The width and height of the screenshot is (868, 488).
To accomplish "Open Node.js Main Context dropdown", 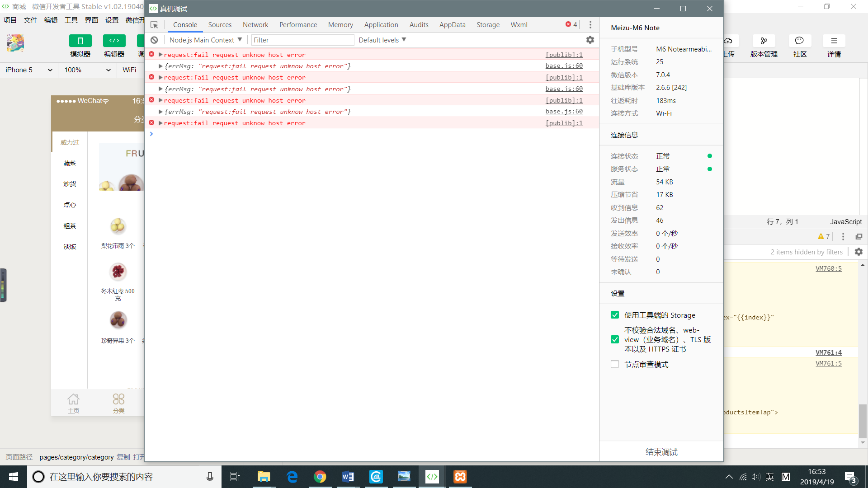I will coord(206,40).
